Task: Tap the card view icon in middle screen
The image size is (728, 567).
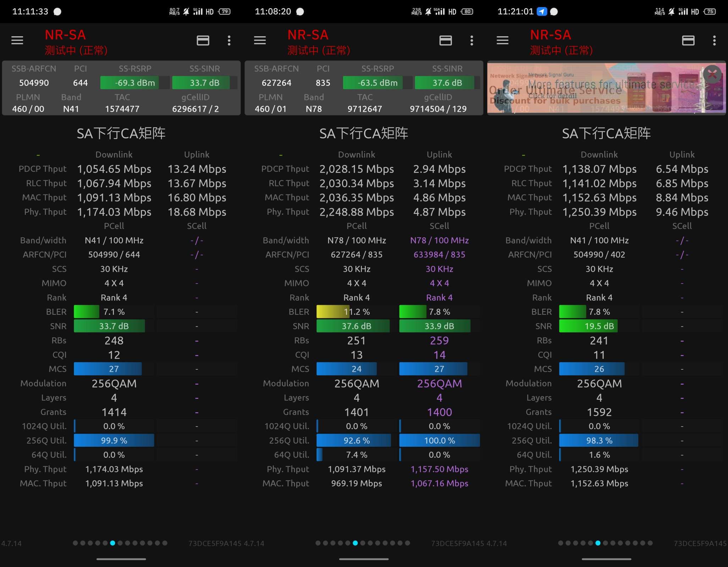Action: pyautogui.click(x=446, y=40)
